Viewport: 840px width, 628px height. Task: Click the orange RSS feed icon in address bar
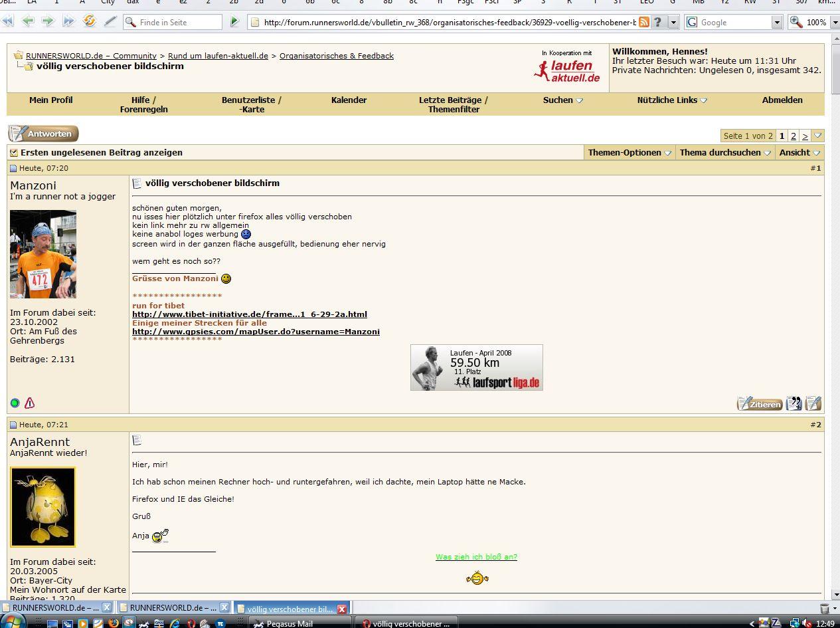tap(643, 22)
